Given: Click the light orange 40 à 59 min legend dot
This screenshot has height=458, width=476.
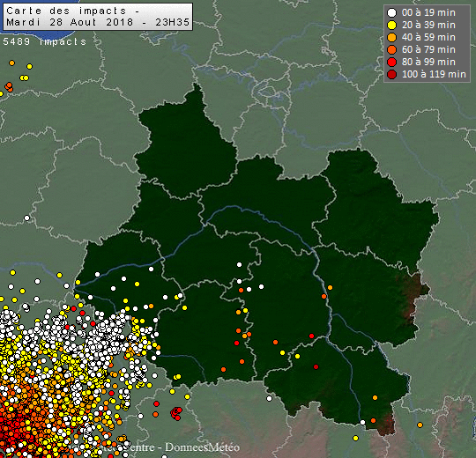Looking at the screenshot, I should [392, 37].
